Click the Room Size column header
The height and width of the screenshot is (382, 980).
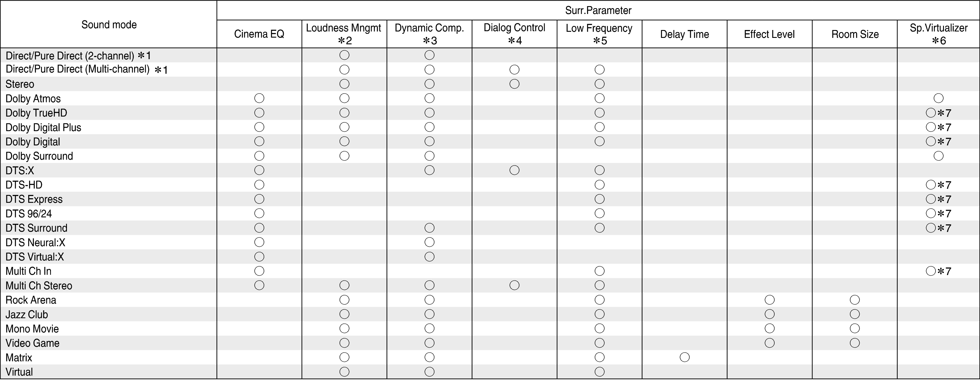pyautogui.click(x=855, y=34)
